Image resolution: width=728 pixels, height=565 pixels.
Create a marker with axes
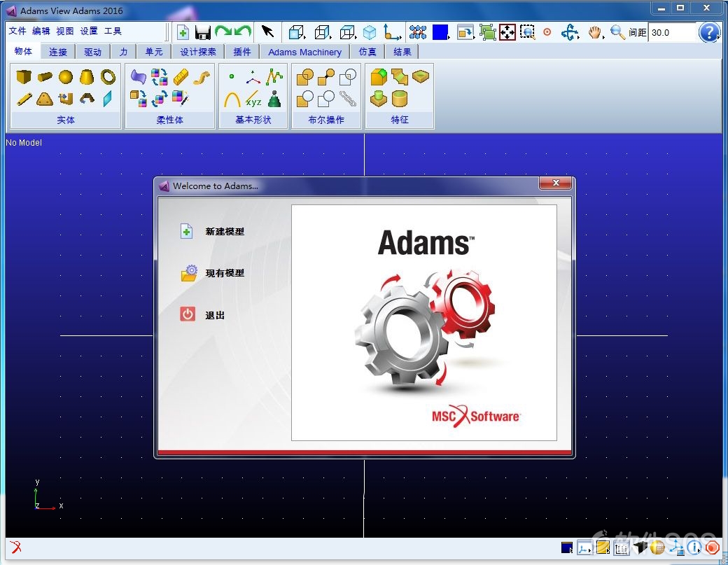[x=253, y=78]
